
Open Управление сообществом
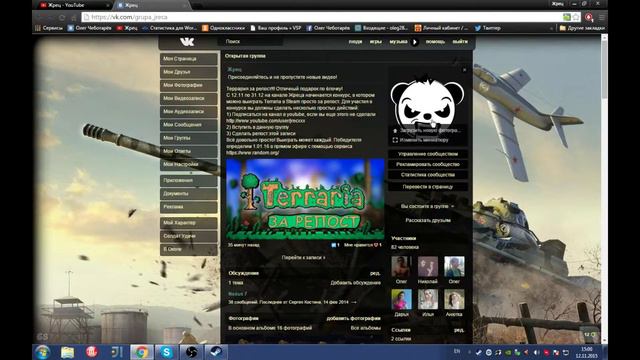[x=428, y=154]
